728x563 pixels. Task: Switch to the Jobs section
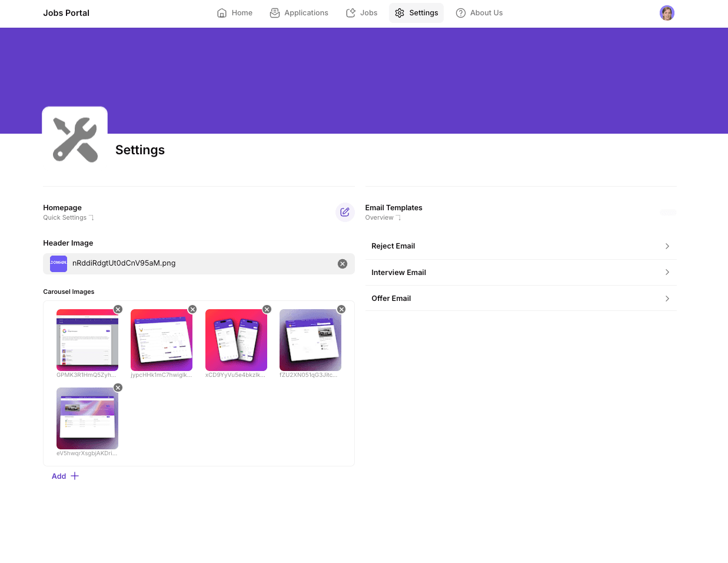click(361, 12)
